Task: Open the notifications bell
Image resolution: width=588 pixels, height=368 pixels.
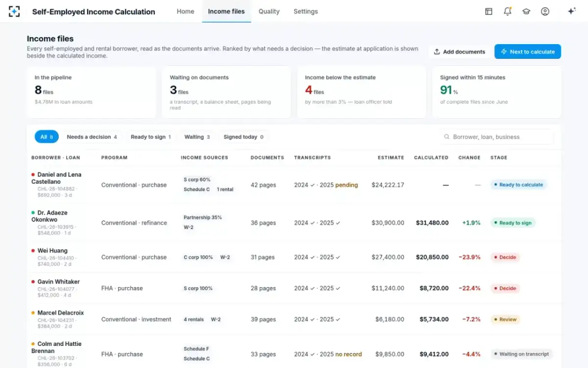Action: [x=508, y=11]
